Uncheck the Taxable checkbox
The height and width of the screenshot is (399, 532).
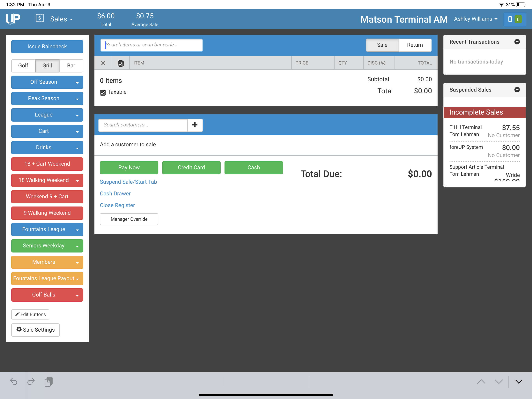103,92
